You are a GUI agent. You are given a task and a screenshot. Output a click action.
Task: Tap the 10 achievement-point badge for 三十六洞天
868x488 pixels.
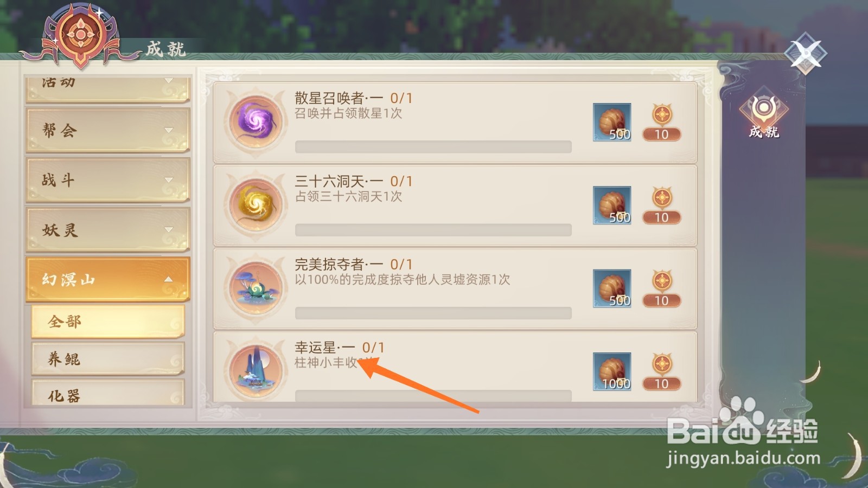click(662, 205)
